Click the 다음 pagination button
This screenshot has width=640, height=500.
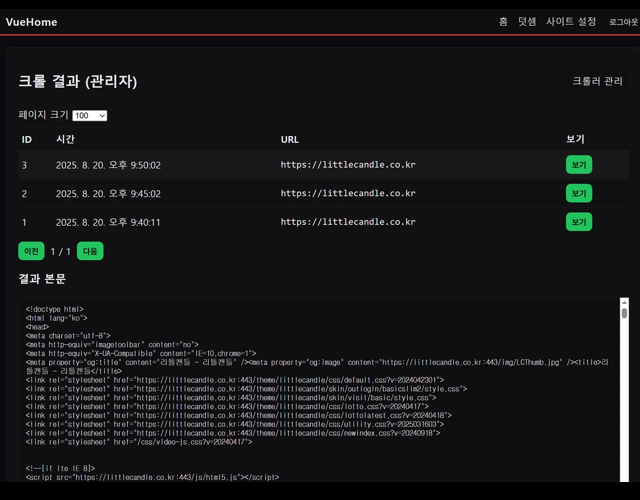[90, 251]
